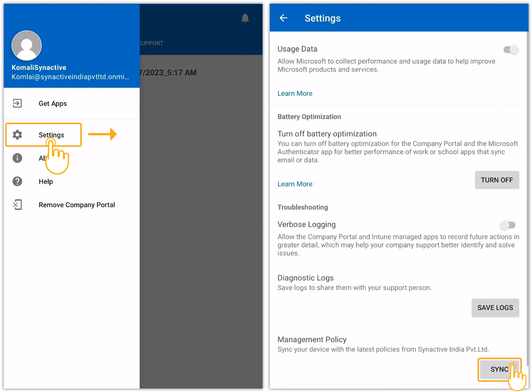The image size is (532, 392).
Task: Click the Settings gear icon
Action: pos(17,135)
